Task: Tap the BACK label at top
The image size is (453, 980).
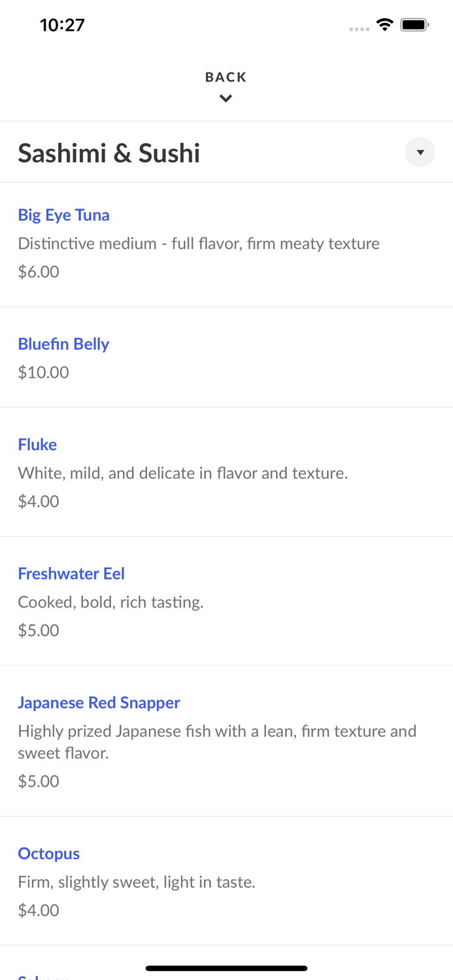Action: click(226, 76)
